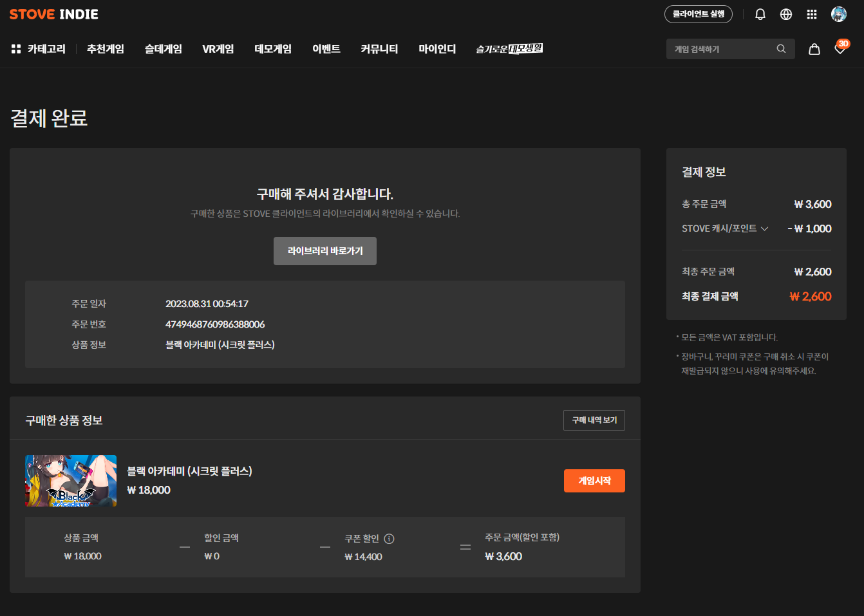Click the STOVE INDIE logo
864x616 pixels.
click(x=54, y=14)
